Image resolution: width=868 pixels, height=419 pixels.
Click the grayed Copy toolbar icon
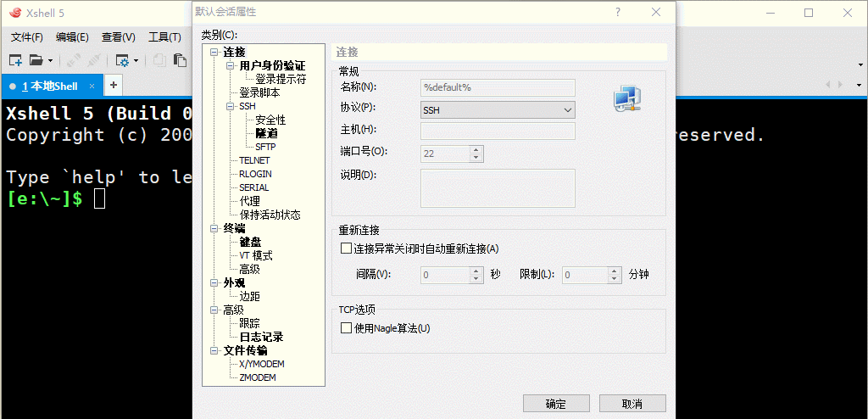160,60
